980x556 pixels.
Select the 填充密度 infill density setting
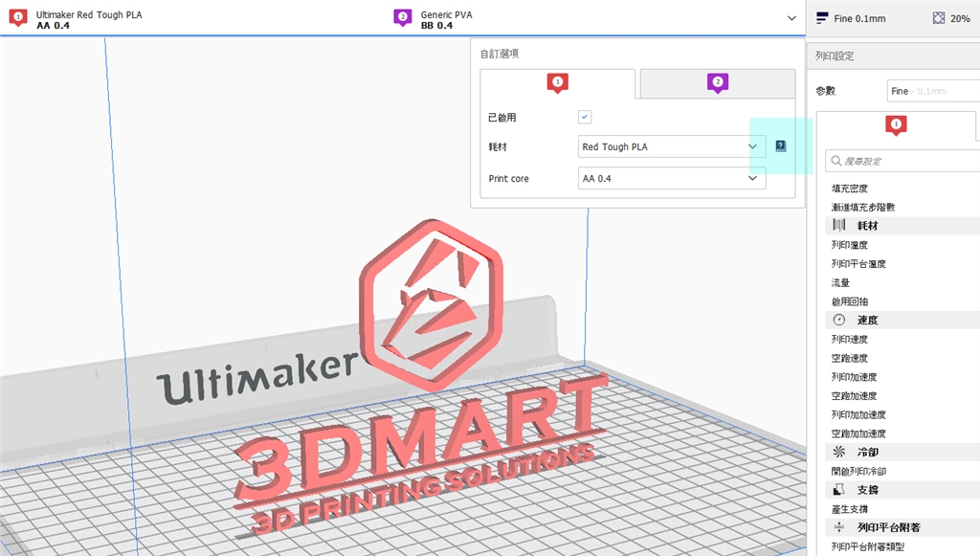point(850,189)
